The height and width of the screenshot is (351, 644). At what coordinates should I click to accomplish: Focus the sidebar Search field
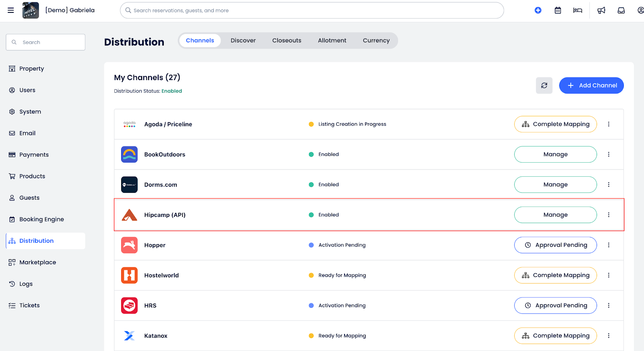45,42
